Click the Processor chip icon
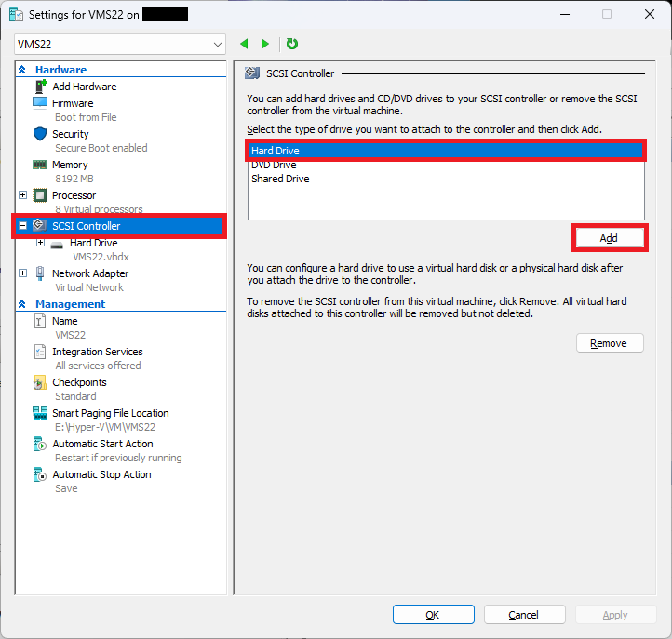Image resolution: width=672 pixels, height=639 pixels. (40, 195)
